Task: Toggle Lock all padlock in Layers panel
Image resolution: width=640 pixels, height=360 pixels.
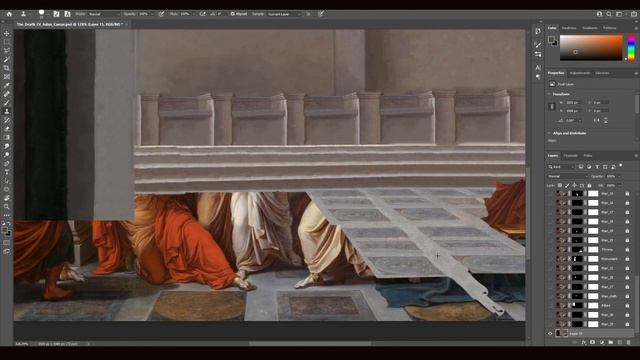Action: click(x=589, y=186)
